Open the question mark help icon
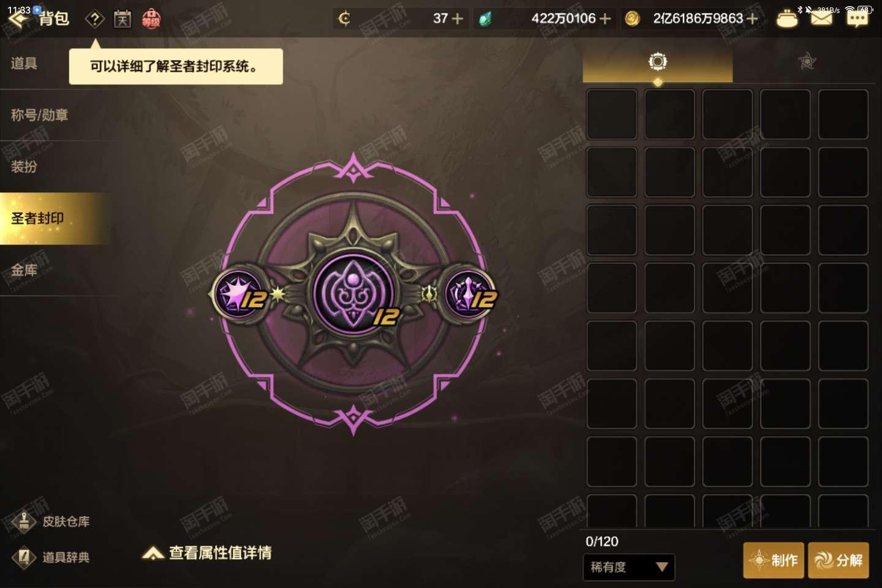 click(94, 20)
